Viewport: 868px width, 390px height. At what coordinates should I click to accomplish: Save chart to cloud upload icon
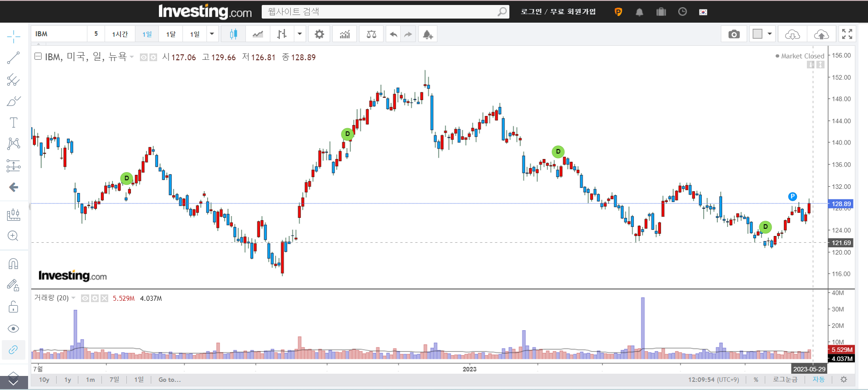[821, 34]
